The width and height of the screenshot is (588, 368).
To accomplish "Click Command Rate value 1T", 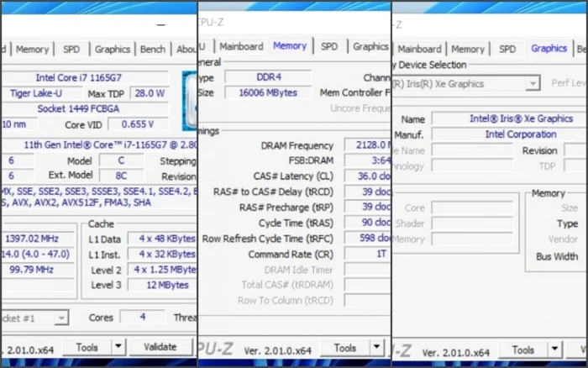I will click(368, 254).
